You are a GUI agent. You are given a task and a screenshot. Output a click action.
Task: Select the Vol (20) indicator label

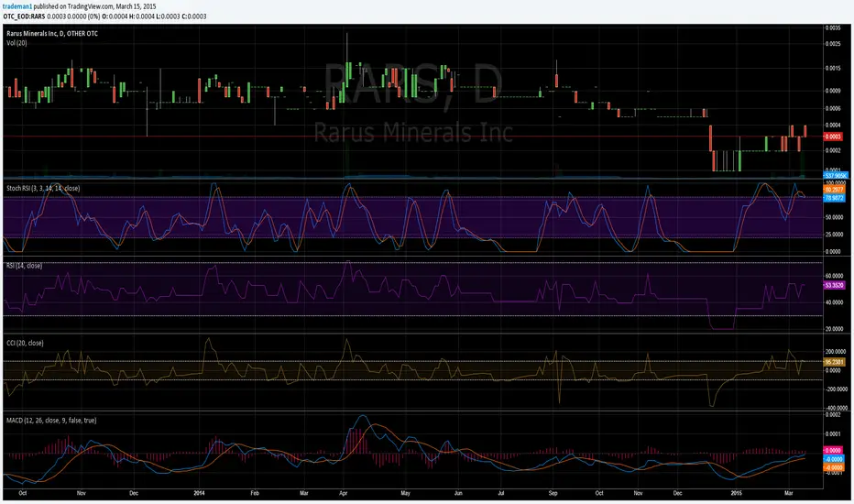[16, 42]
